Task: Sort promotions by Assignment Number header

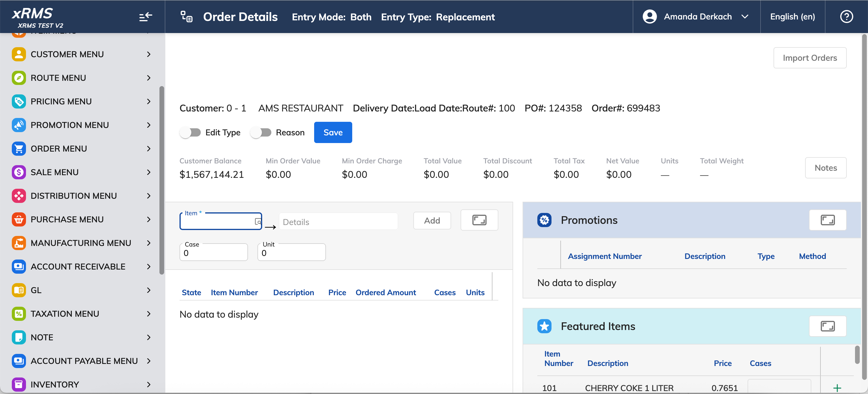Action: click(x=605, y=256)
